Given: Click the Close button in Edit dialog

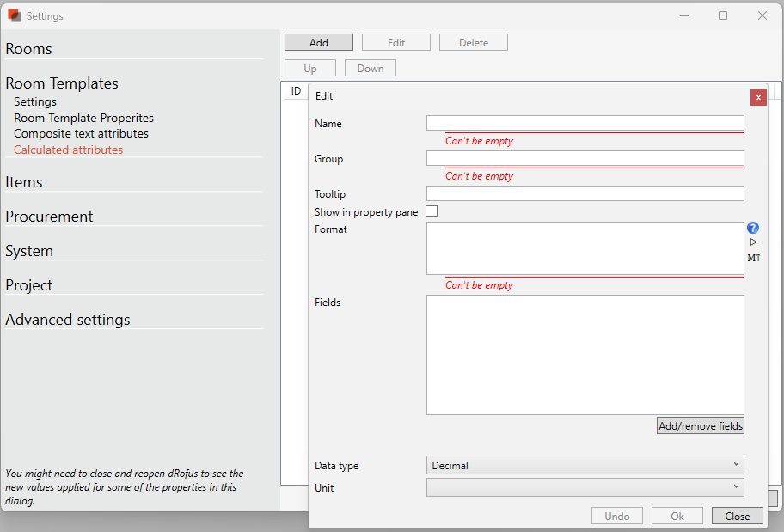Looking at the screenshot, I should coord(737,516).
